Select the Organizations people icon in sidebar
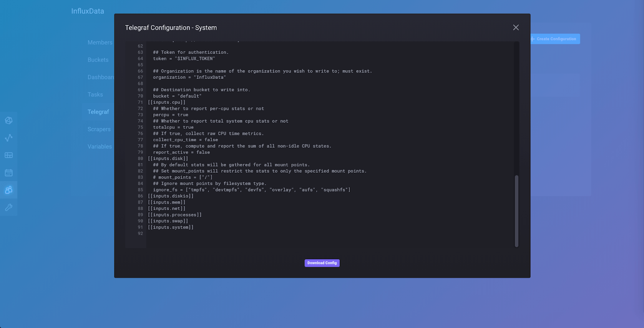Viewport: 644px width, 328px height. click(8, 190)
